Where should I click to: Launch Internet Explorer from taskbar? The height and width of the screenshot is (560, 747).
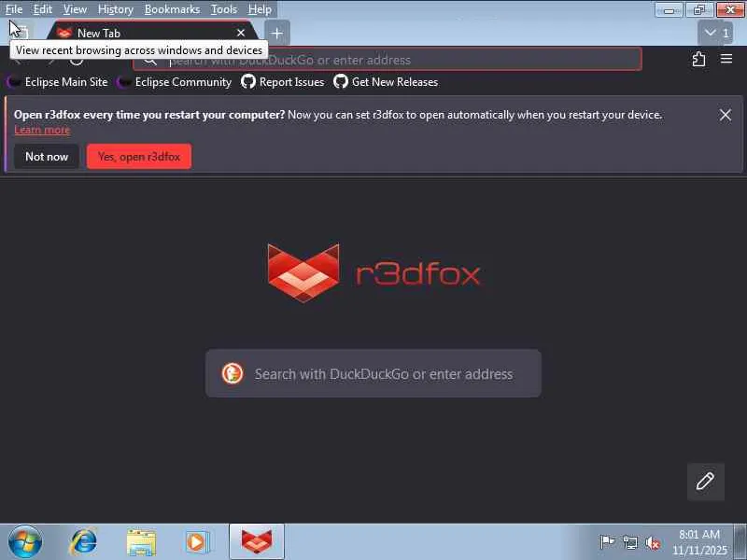83,542
